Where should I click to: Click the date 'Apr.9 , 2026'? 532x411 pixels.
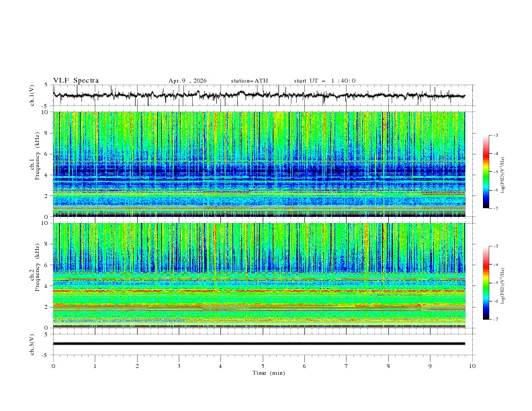(x=187, y=81)
